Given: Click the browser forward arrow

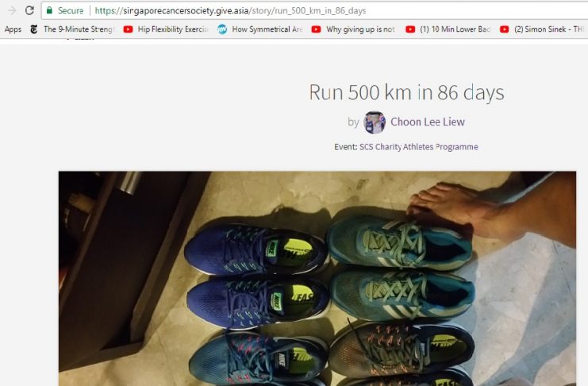Looking at the screenshot, I should pos(12,10).
